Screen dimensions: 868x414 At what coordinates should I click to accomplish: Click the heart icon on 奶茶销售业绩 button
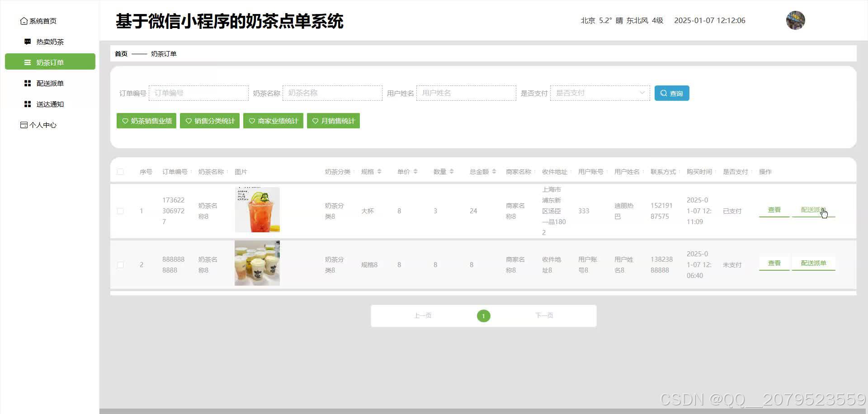click(x=125, y=121)
